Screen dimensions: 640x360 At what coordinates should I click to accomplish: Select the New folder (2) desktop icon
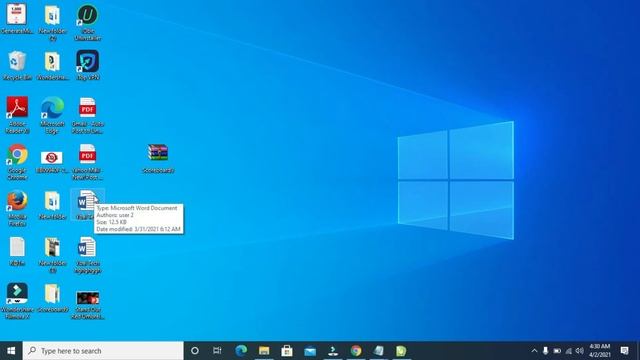52,16
